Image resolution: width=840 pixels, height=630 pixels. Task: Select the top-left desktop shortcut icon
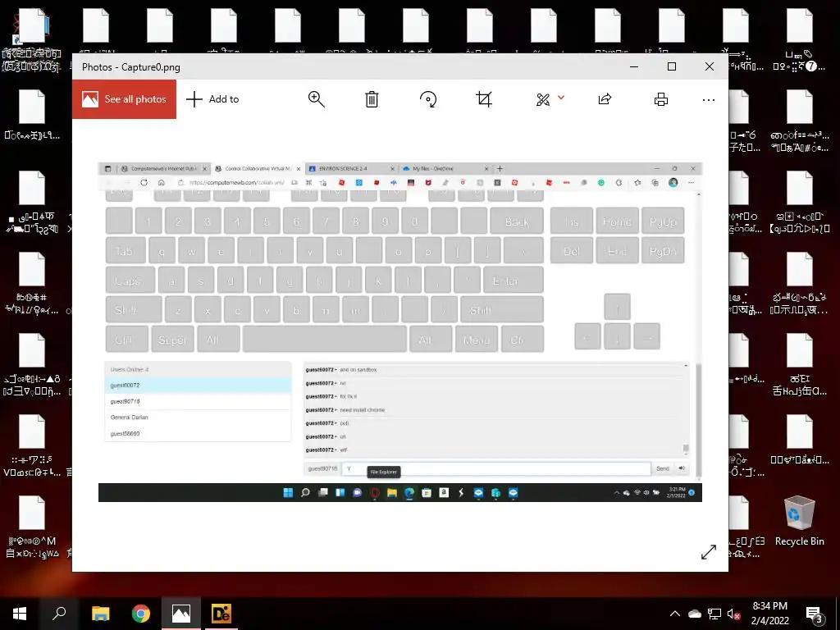(x=32, y=40)
